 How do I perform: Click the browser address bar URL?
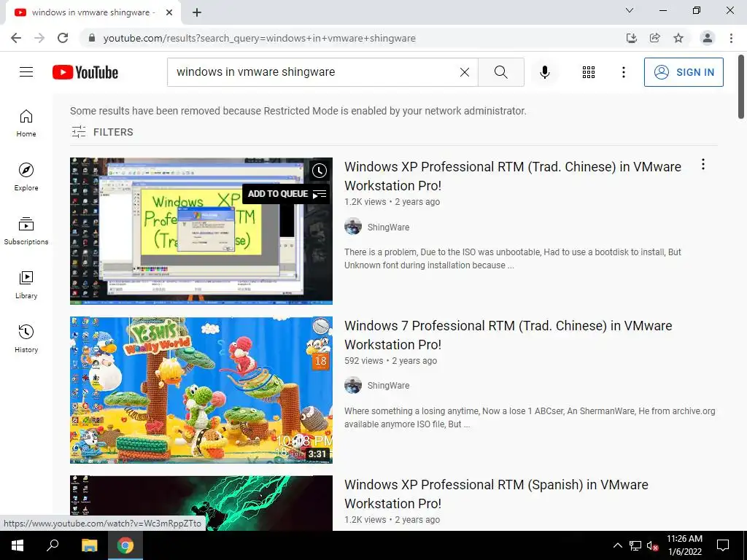[260, 38]
